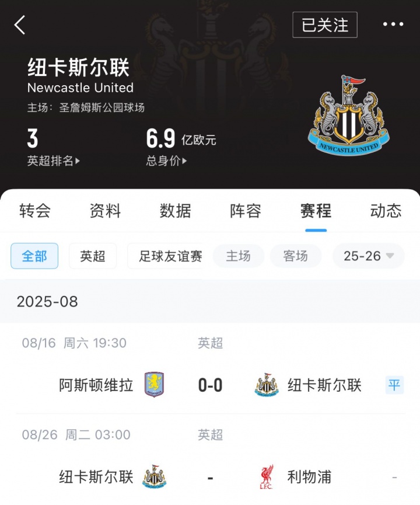Screen dimensions: 420x505
Task: Tap the large Newcastle United crest
Action: (x=349, y=115)
